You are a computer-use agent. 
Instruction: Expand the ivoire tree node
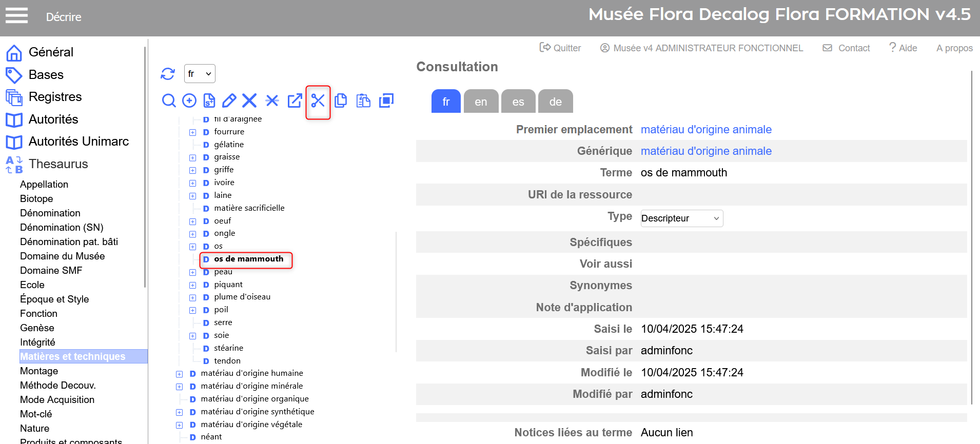193,183
